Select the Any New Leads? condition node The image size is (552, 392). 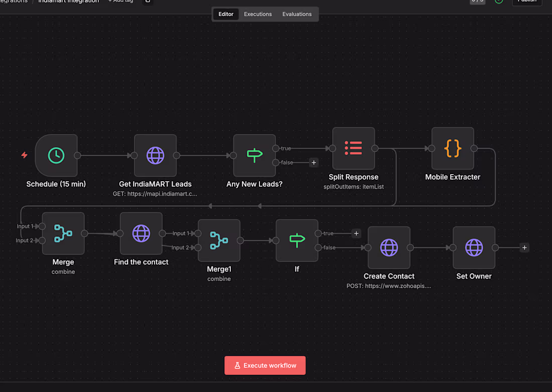point(254,155)
